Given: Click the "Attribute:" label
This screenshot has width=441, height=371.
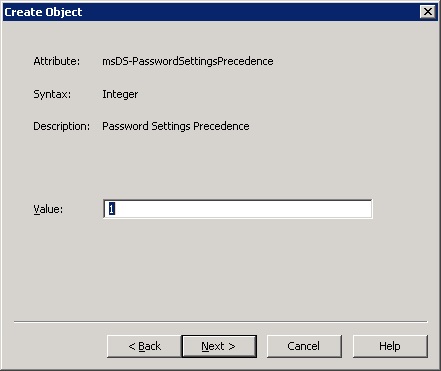Looking at the screenshot, I should (57, 61).
